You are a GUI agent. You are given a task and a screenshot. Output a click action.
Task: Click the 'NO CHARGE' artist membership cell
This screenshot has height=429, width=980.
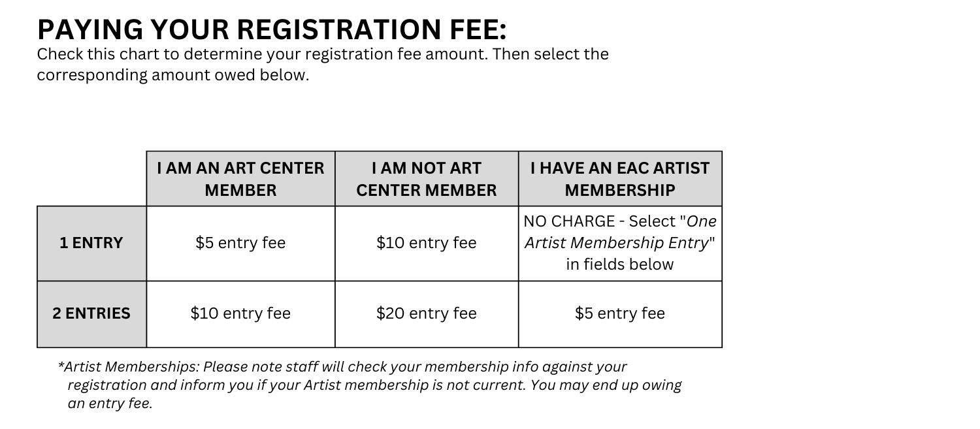pyautogui.click(x=620, y=244)
